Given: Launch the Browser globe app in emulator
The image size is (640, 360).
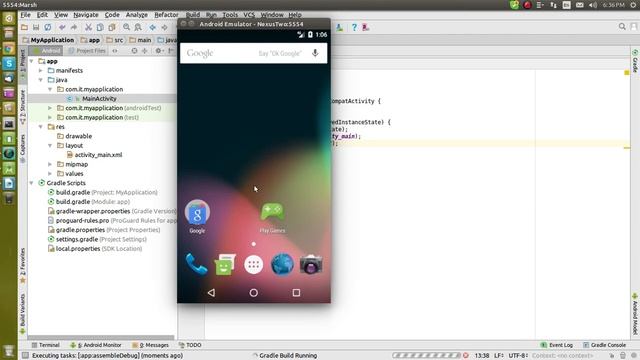Looking at the screenshot, I should (282, 264).
